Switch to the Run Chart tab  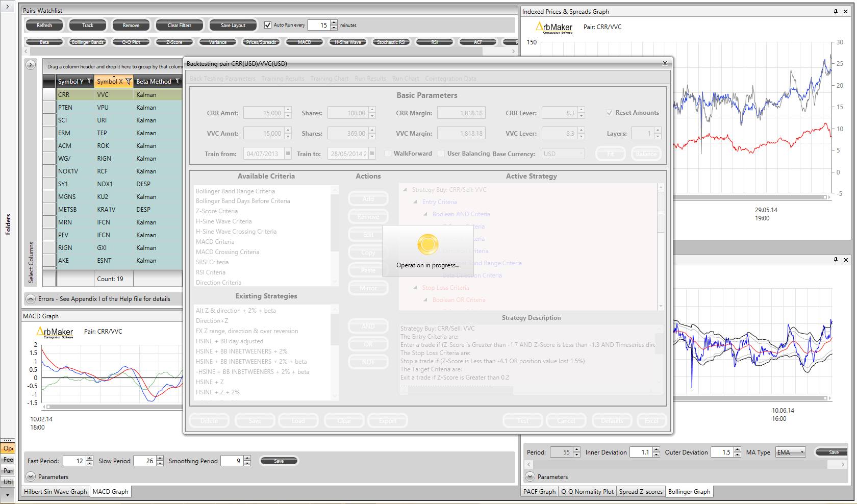(x=406, y=79)
